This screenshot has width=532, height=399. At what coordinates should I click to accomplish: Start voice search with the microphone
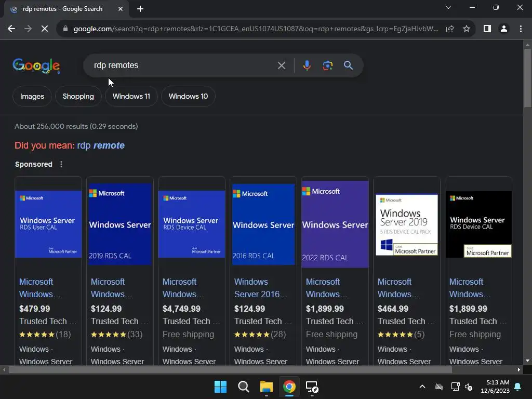coord(307,65)
